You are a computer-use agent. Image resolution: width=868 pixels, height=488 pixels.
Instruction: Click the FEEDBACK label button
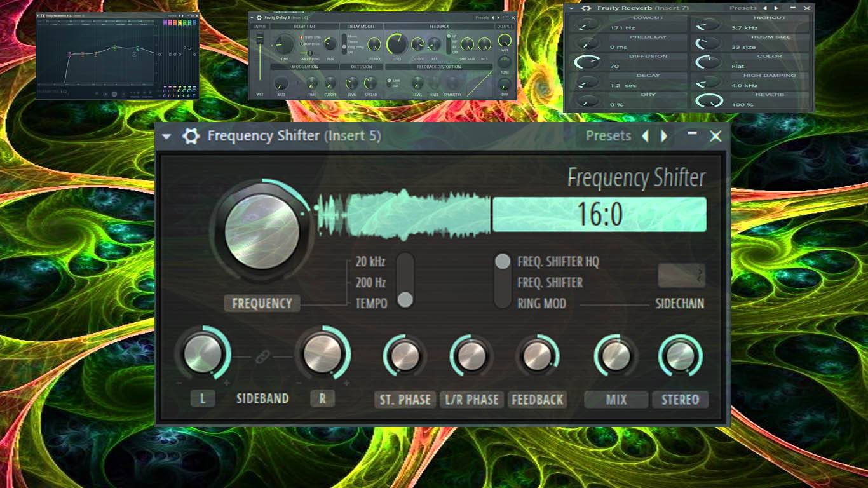(538, 400)
